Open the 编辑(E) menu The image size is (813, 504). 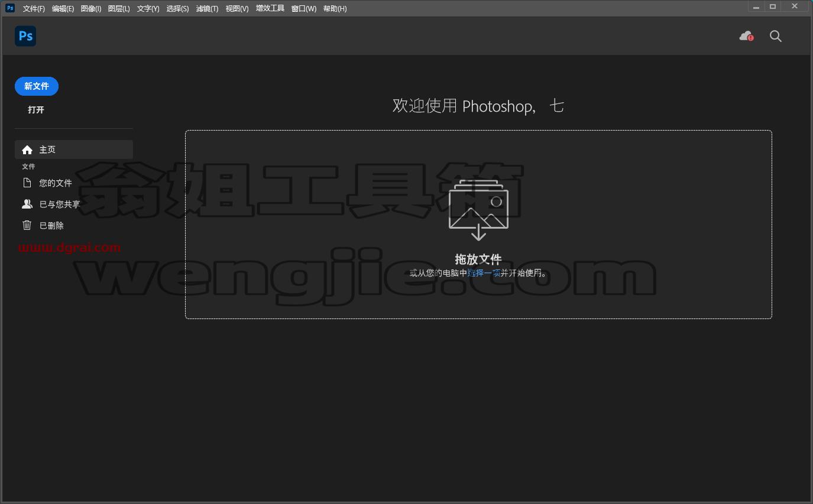(x=63, y=8)
